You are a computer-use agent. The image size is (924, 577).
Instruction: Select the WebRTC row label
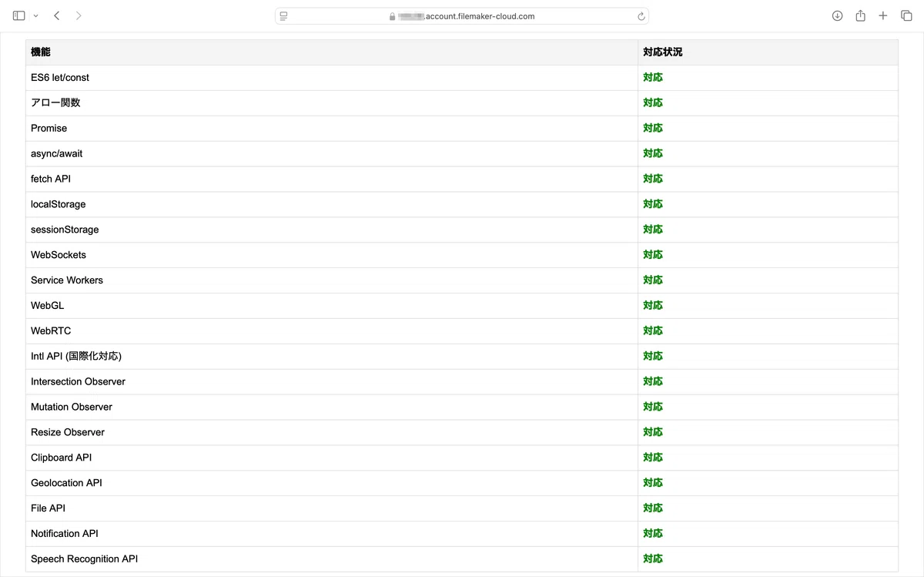point(51,331)
